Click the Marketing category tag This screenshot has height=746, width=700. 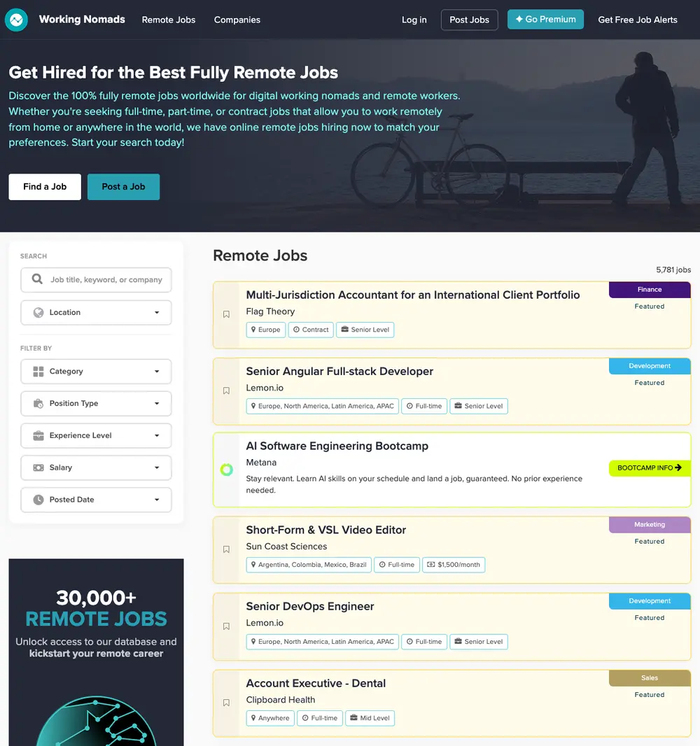pyautogui.click(x=650, y=525)
